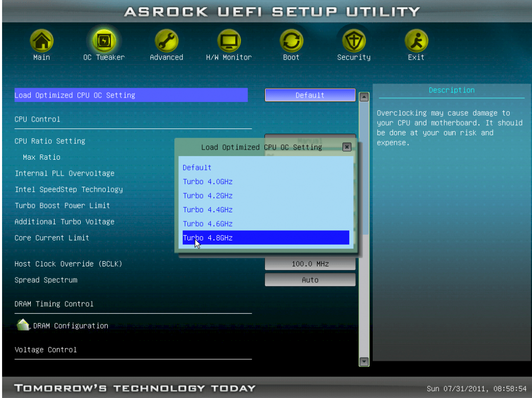Open the Main house icon

coord(41,41)
